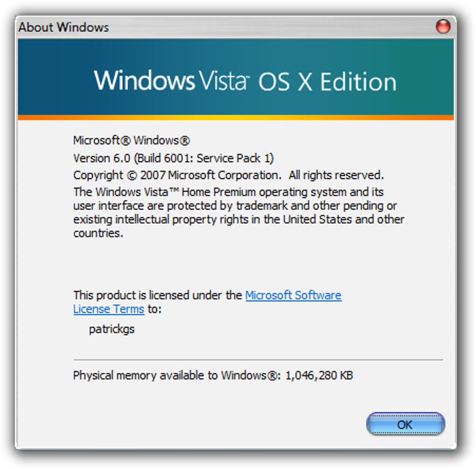Click the All rights reserved text
The width and height of the screenshot is (476, 469).
[336, 175]
